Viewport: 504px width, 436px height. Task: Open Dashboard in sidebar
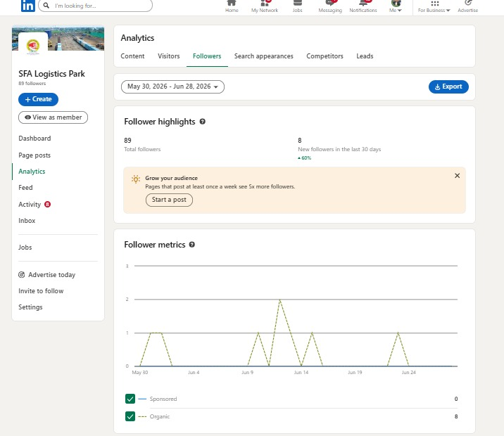(34, 139)
